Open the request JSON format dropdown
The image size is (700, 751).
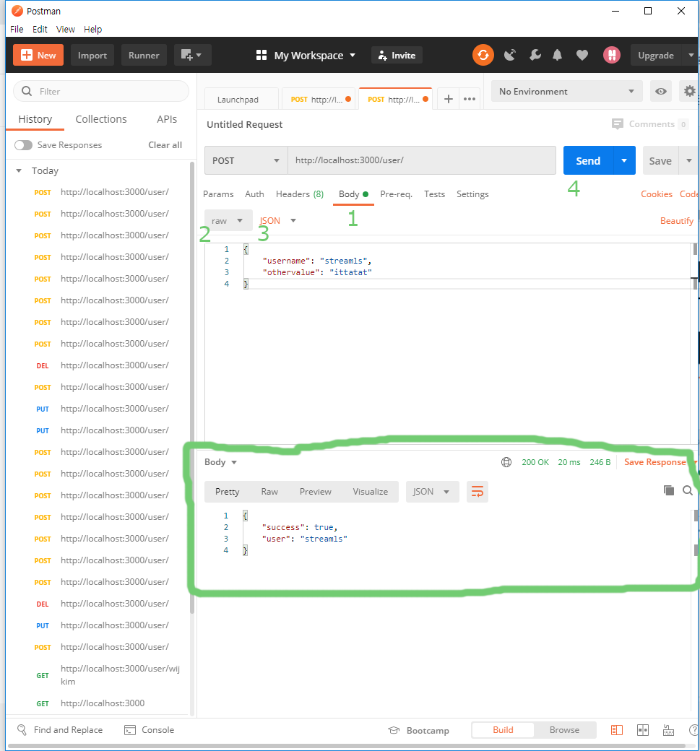tap(278, 221)
